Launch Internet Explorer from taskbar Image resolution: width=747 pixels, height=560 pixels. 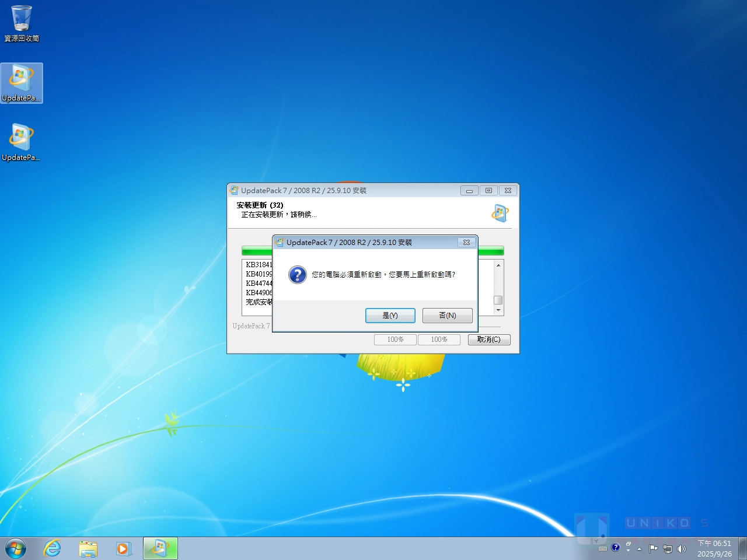click(x=53, y=549)
